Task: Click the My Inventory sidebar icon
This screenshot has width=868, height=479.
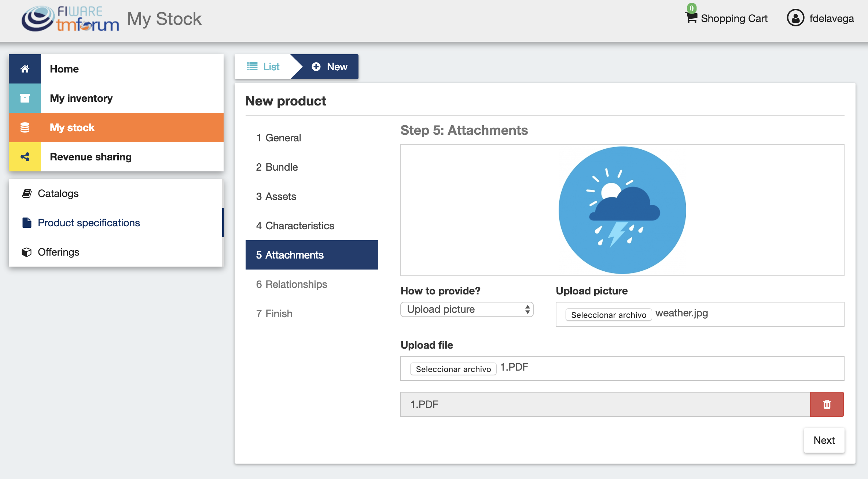Action: click(x=25, y=98)
